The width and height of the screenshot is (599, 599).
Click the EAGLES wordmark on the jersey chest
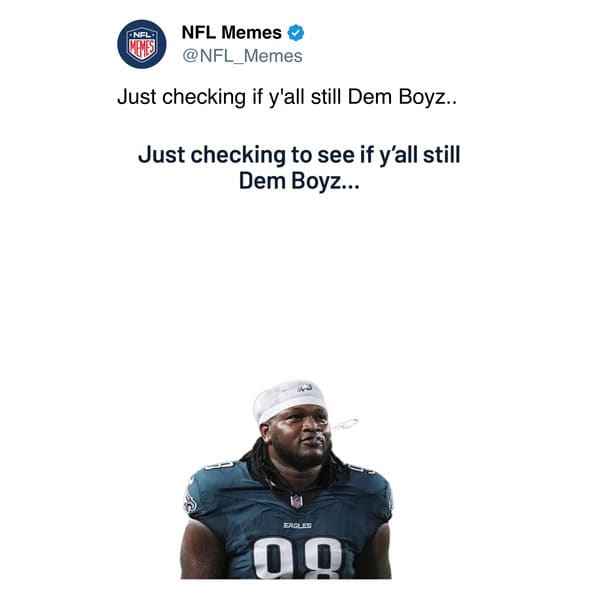click(298, 525)
